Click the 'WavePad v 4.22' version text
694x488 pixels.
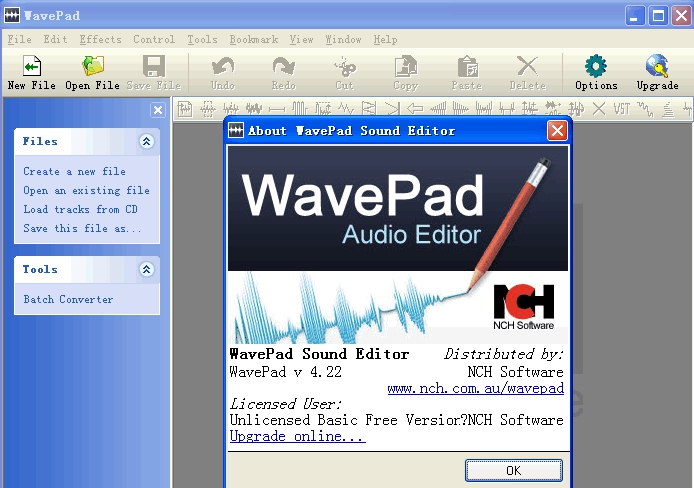pyautogui.click(x=285, y=372)
